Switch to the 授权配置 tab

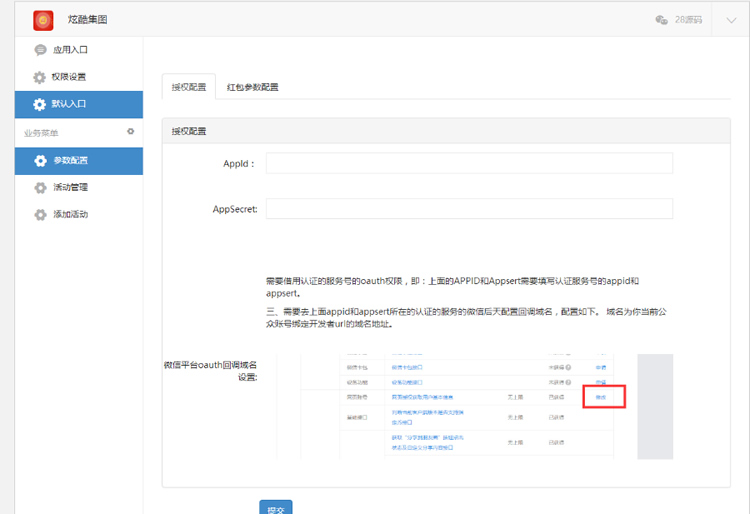(188, 87)
